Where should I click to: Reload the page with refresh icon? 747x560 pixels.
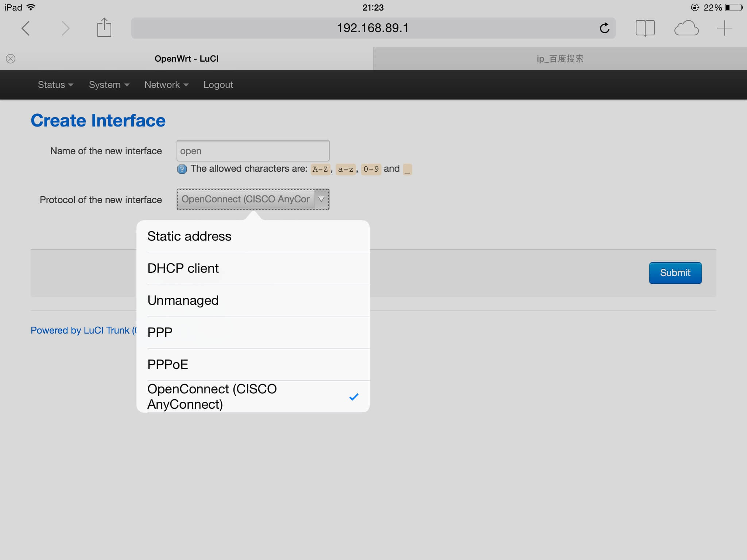(604, 28)
